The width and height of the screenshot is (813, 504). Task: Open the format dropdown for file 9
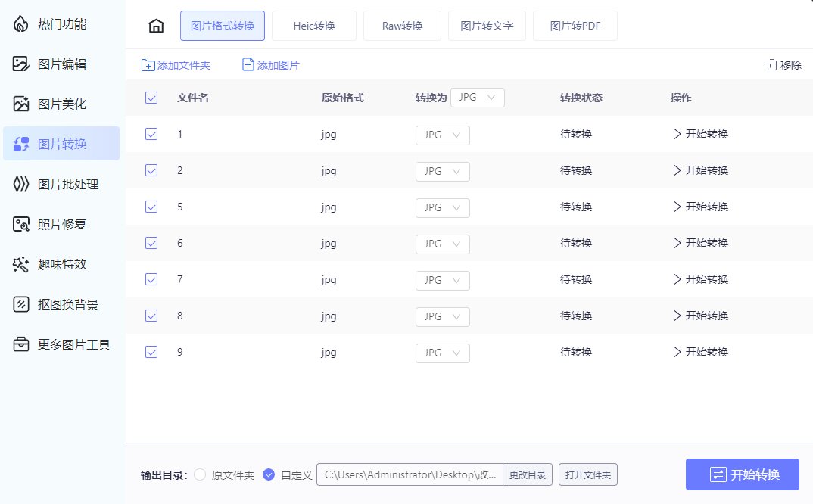(x=443, y=353)
